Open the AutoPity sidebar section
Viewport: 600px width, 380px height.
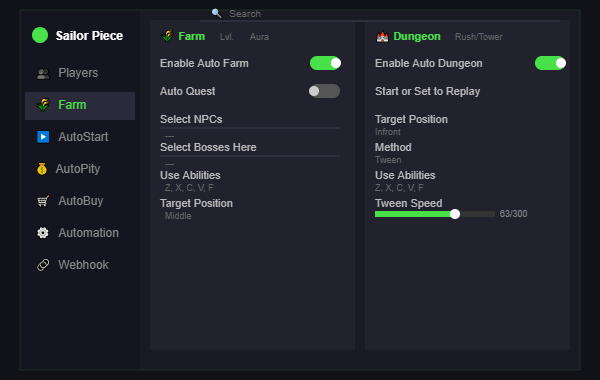80,169
